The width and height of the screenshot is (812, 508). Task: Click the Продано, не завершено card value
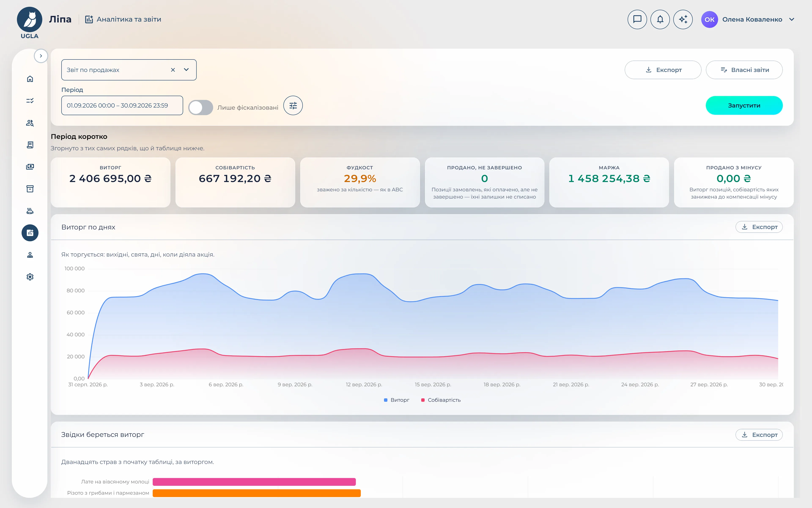tap(484, 178)
